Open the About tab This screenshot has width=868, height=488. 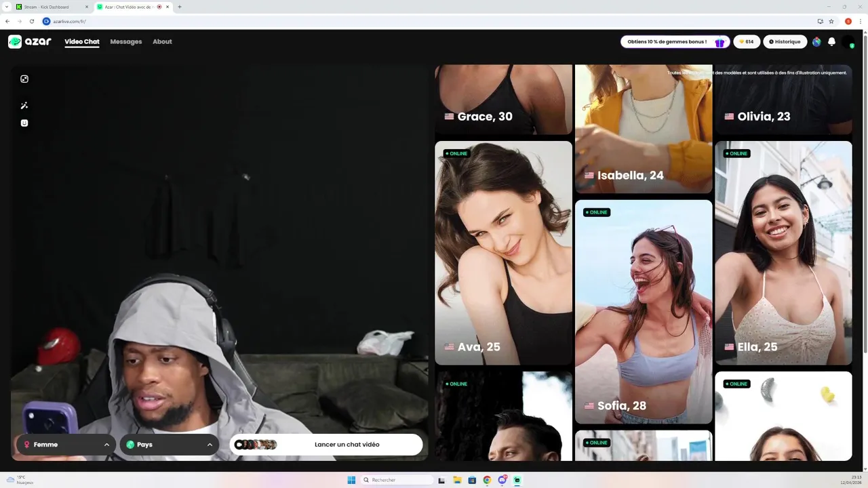point(162,41)
